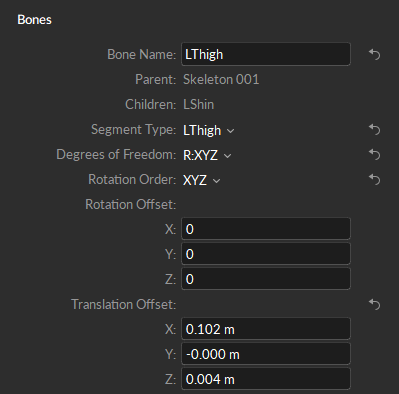Click the Rotation Offset Y field
The width and height of the screenshot is (399, 394).
point(266,254)
